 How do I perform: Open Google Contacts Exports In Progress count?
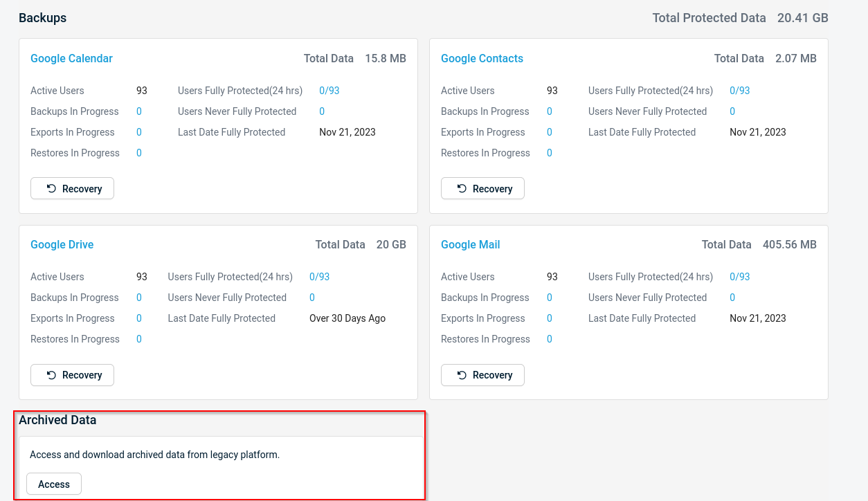tap(550, 132)
